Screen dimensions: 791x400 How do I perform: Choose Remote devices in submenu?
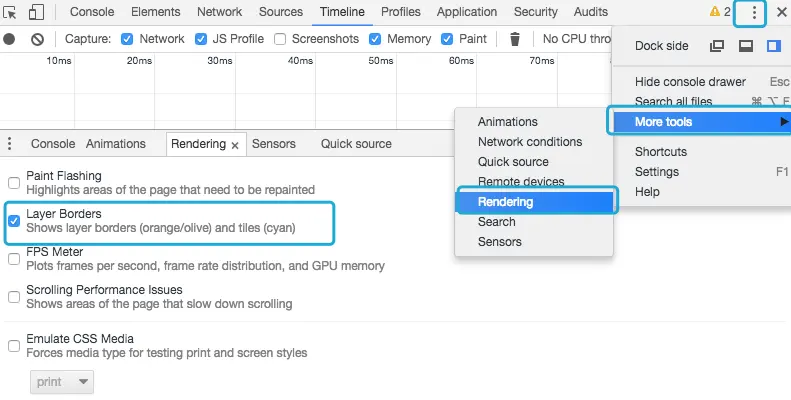(x=534, y=182)
